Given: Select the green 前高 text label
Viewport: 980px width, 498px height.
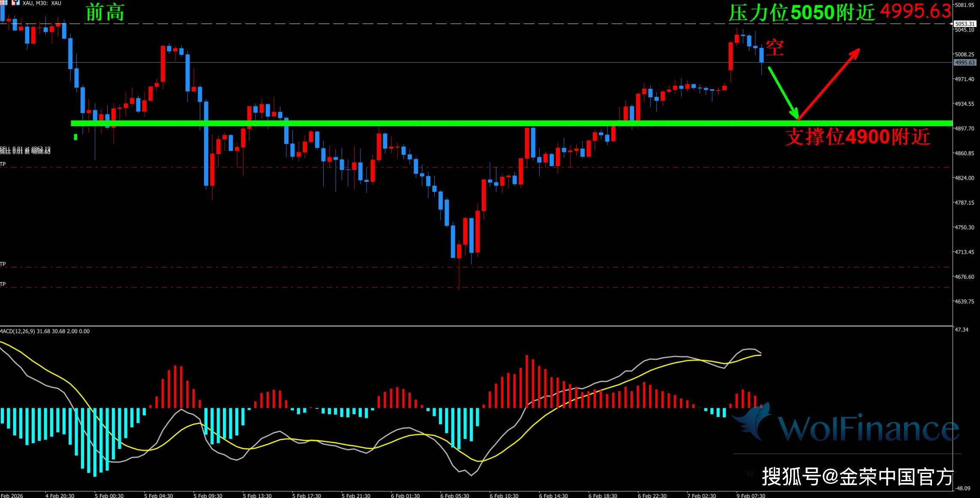Looking at the screenshot, I should pos(105,12).
